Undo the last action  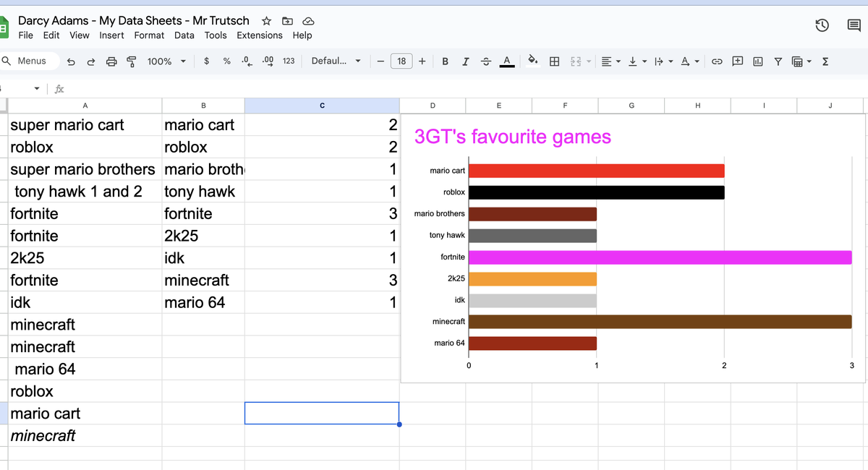71,61
